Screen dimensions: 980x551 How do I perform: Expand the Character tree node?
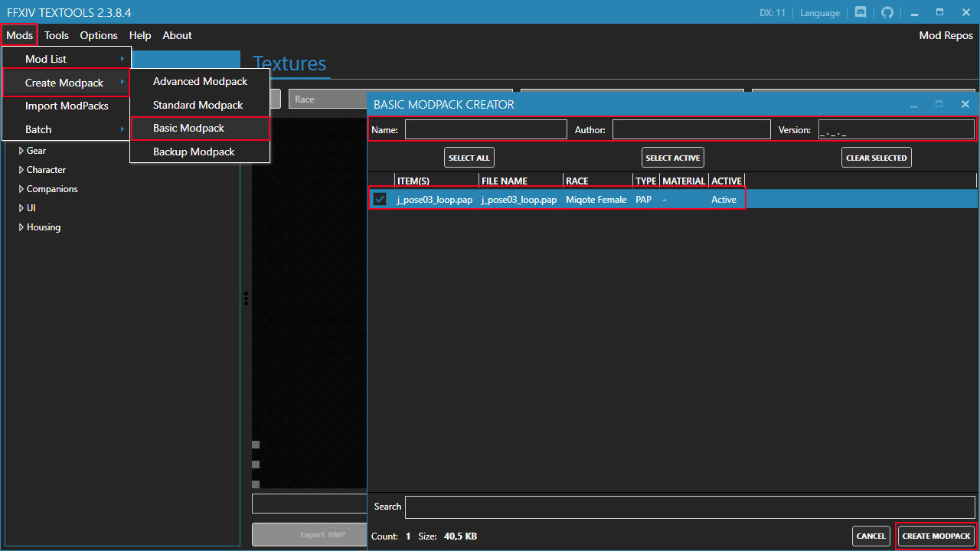(21, 170)
